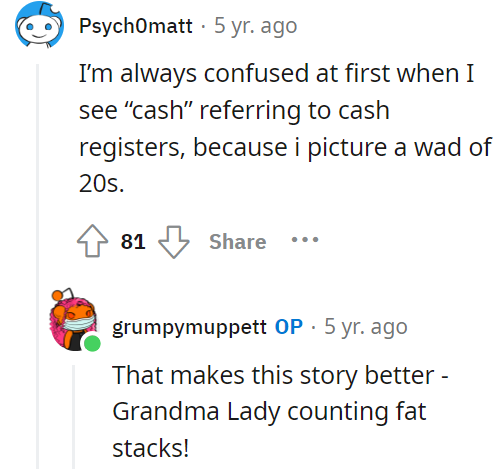Collapse Psych0matt's thread via its vertical line
500x469 pixels.
click(x=38, y=266)
